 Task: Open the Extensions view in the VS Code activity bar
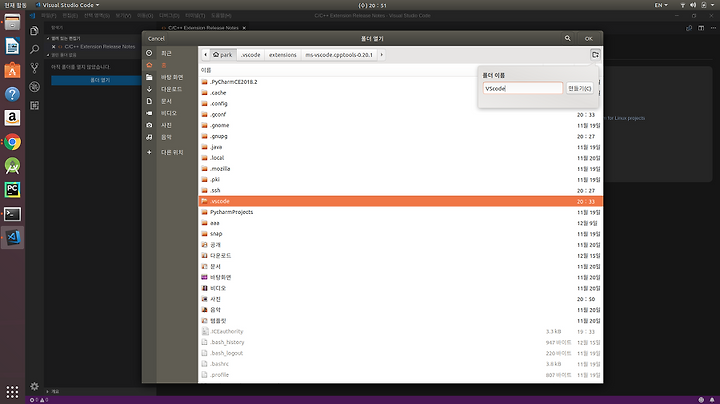pos(34,106)
